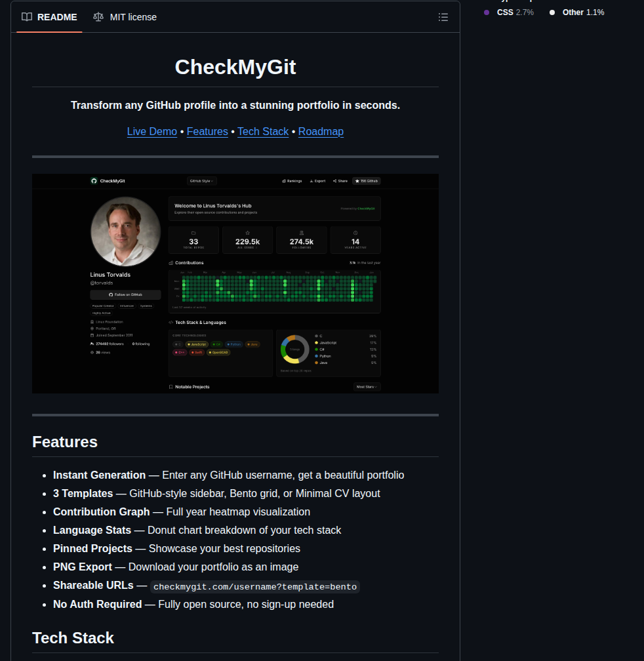Click the Contribution Graph bullet text
The image size is (644, 661).
pyautogui.click(x=182, y=511)
